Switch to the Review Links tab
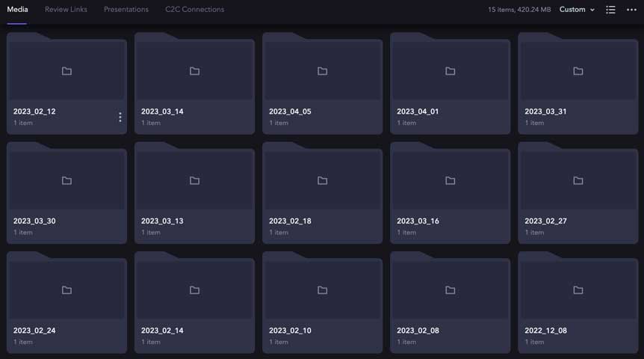The width and height of the screenshot is (644, 359). point(66,10)
